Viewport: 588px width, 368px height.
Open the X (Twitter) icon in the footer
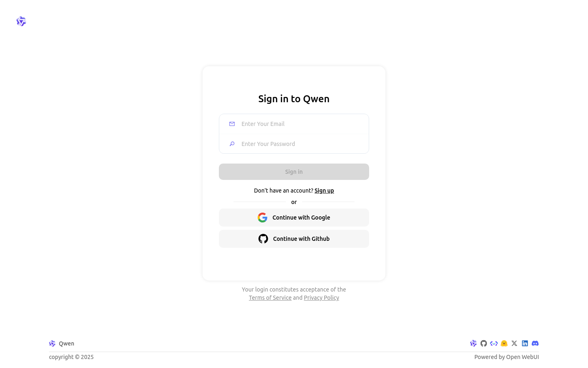pyautogui.click(x=514, y=343)
